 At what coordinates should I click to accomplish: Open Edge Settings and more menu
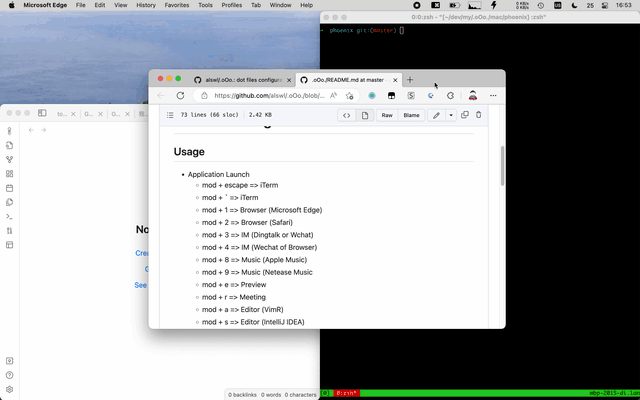(x=493, y=96)
